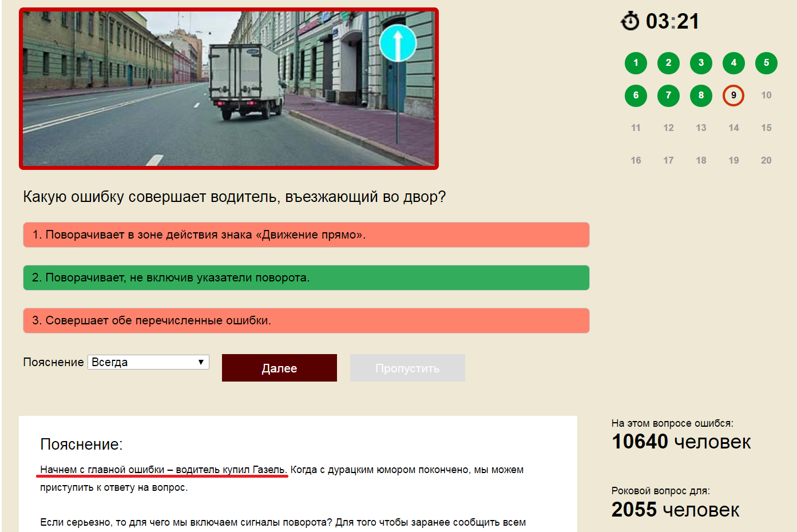The image size is (797, 532).
Task: Open the Пояснение dropdown set to Всегда
Action: (148, 362)
